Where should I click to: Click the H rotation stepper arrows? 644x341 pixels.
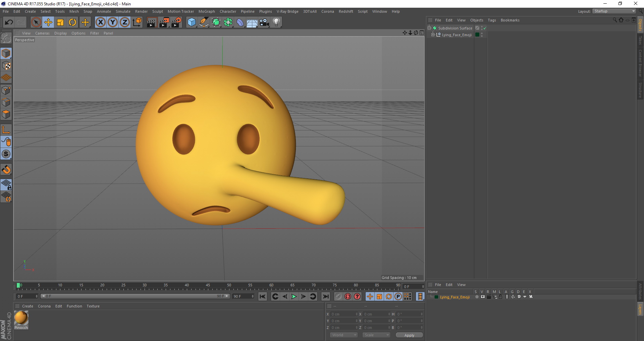(422, 314)
